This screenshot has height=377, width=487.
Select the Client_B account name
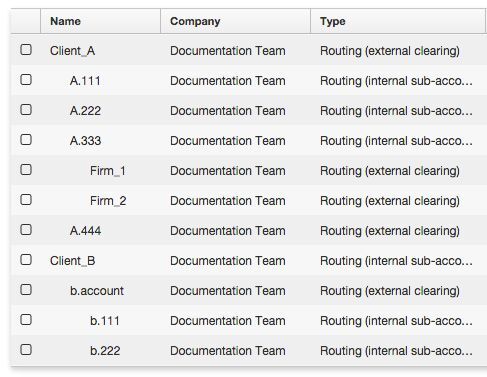click(x=73, y=261)
